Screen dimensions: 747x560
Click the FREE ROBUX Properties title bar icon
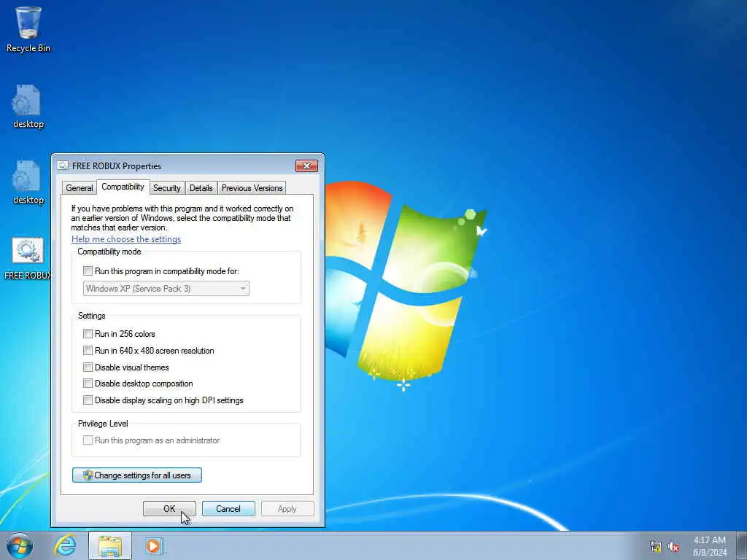coord(63,166)
